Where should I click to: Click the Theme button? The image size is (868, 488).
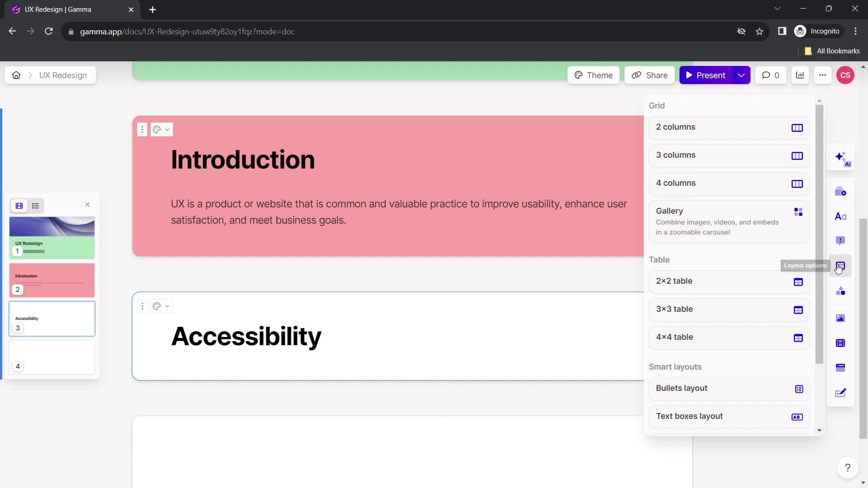click(x=594, y=75)
